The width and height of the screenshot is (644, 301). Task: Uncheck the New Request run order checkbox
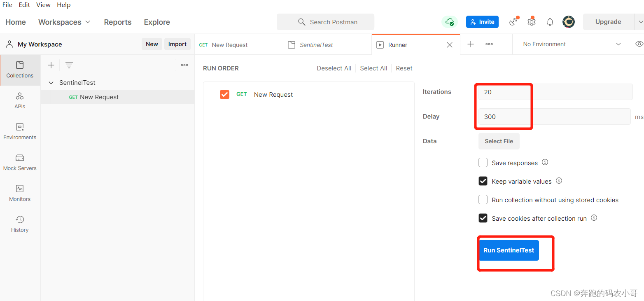pyautogui.click(x=224, y=94)
